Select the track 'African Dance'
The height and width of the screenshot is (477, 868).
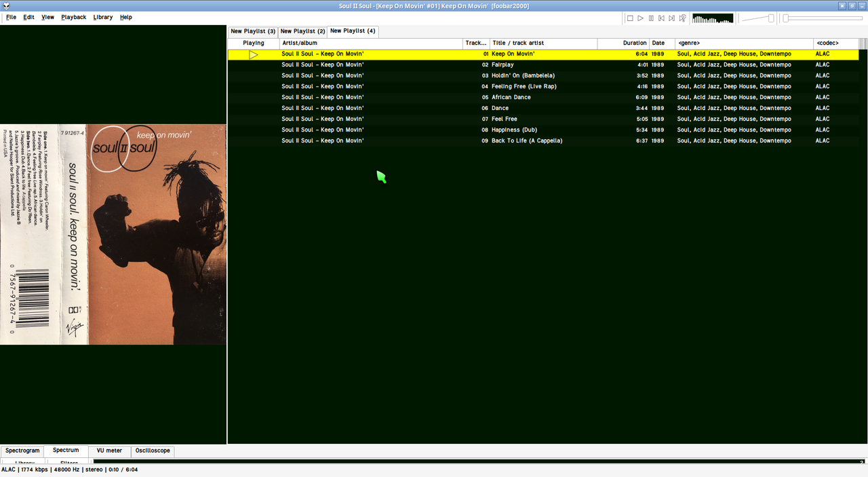click(x=543, y=97)
